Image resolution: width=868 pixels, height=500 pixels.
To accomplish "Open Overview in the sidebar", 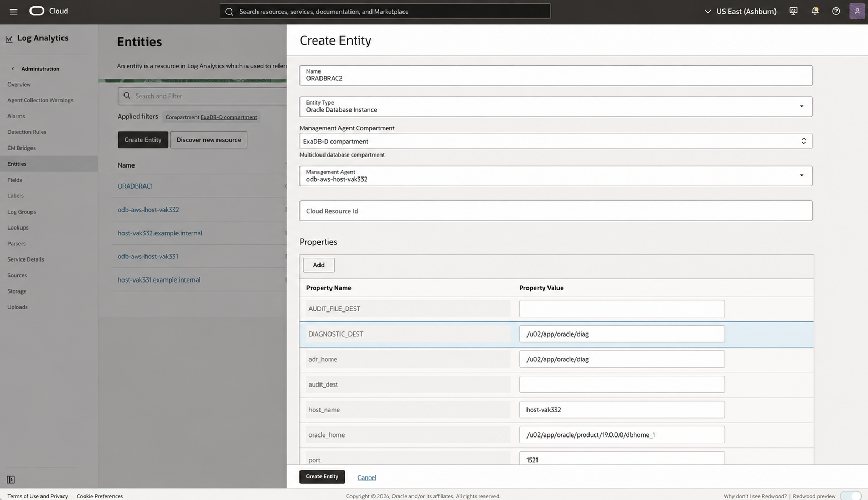I will click(19, 85).
